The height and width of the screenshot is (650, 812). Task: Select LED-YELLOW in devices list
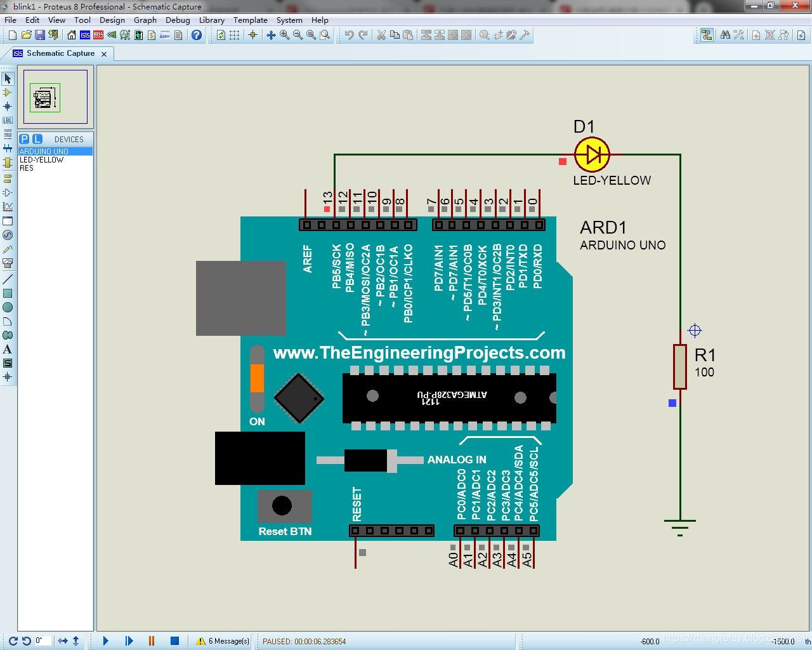click(55, 160)
